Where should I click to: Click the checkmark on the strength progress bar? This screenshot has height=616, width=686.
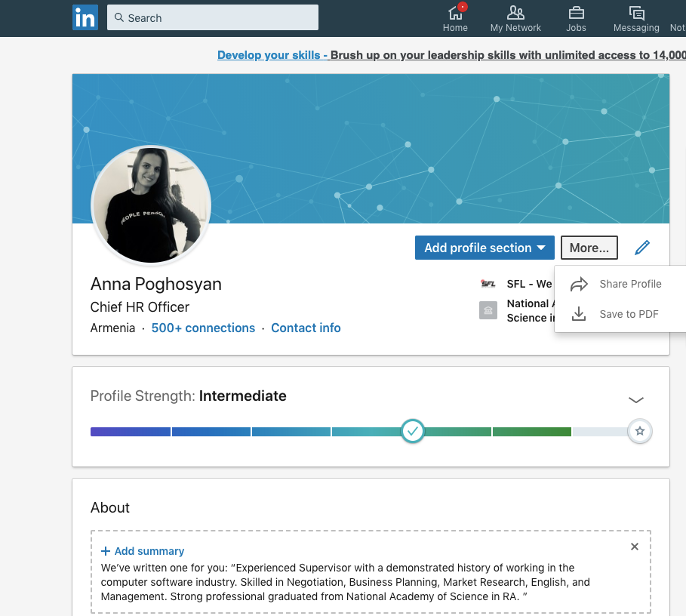click(412, 431)
